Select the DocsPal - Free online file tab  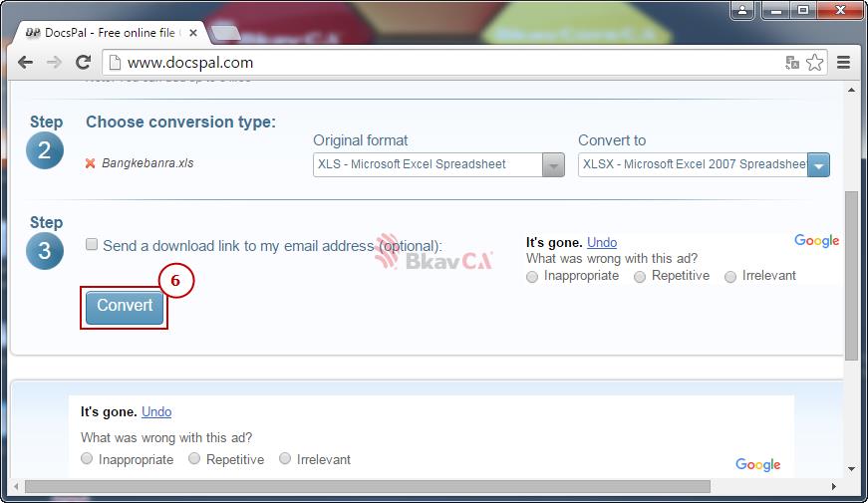pyautogui.click(x=108, y=33)
